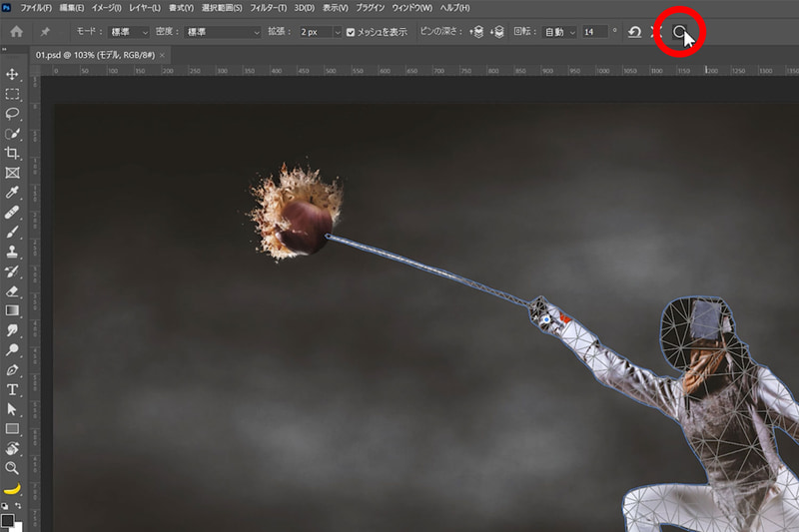
Task: Open the 密度 dropdown
Action: coord(222,32)
